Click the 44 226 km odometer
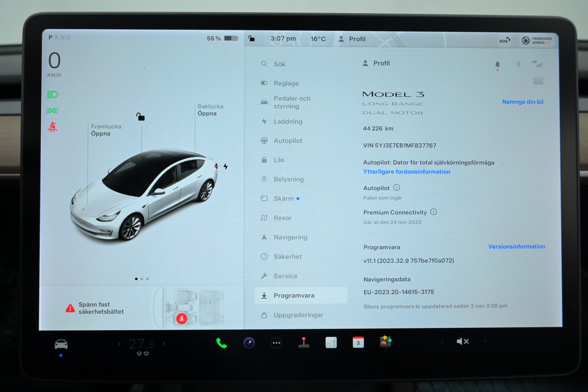The image size is (588, 392). click(x=378, y=128)
